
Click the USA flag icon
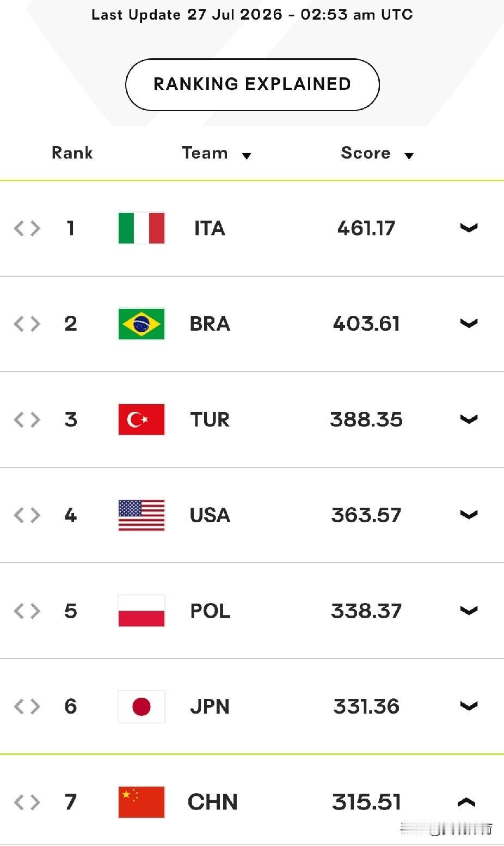[142, 515]
